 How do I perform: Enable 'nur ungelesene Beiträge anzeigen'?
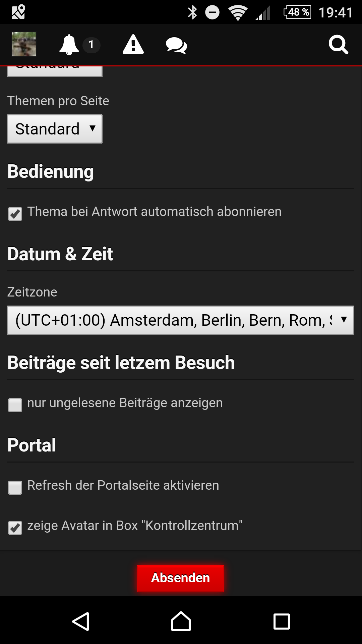pyautogui.click(x=15, y=405)
